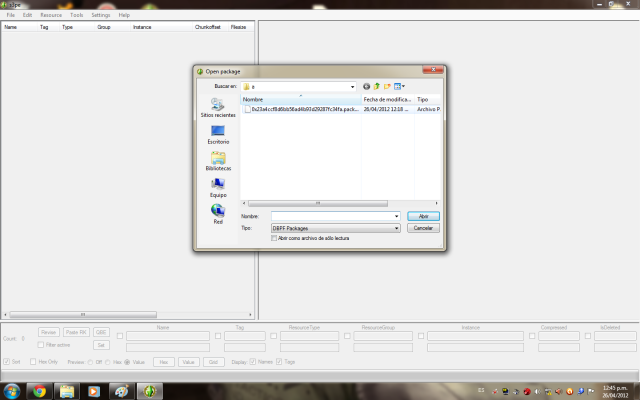
Task: Click the Tipo column header in the dialog
Action: [x=428, y=99]
